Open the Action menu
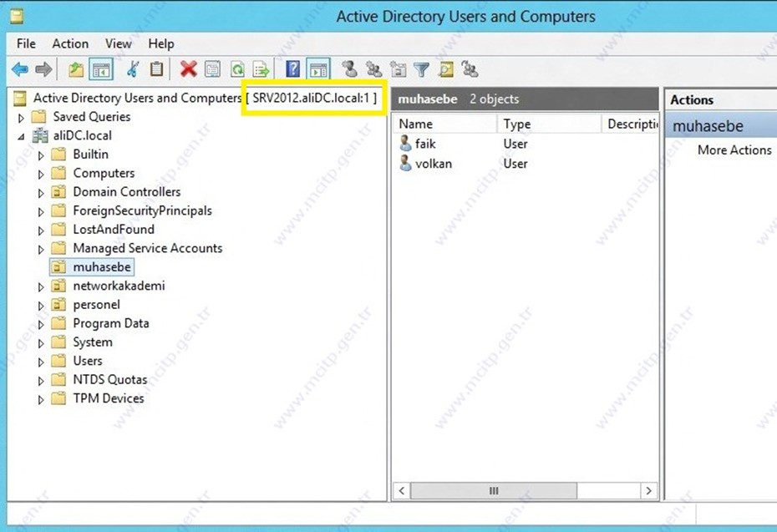The width and height of the screenshot is (777, 532). coord(70,43)
